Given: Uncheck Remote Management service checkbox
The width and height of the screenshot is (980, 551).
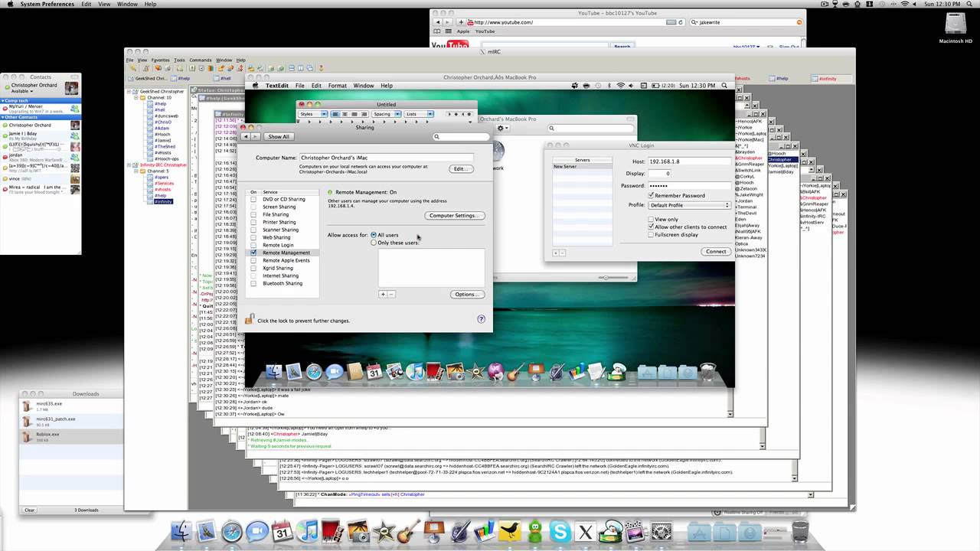Looking at the screenshot, I should point(253,253).
